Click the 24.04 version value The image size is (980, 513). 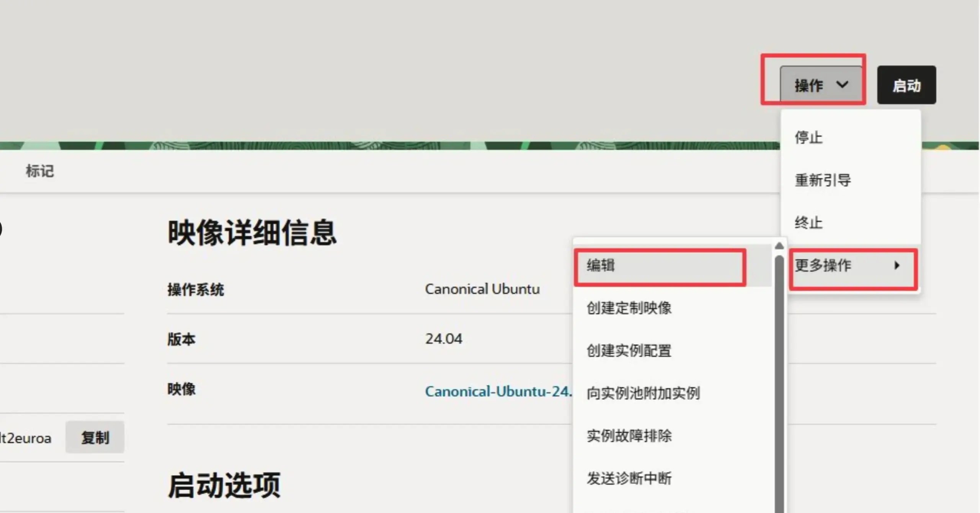pyautogui.click(x=444, y=339)
